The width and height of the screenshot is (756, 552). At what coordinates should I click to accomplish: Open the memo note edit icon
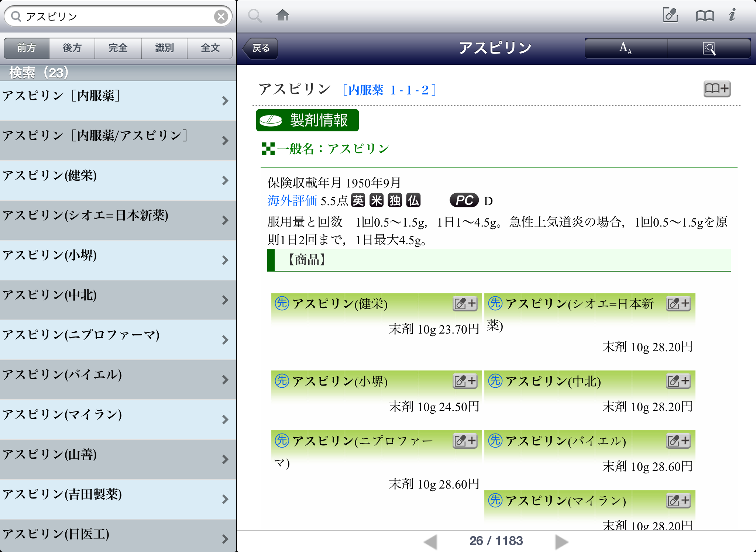coord(670,15)
